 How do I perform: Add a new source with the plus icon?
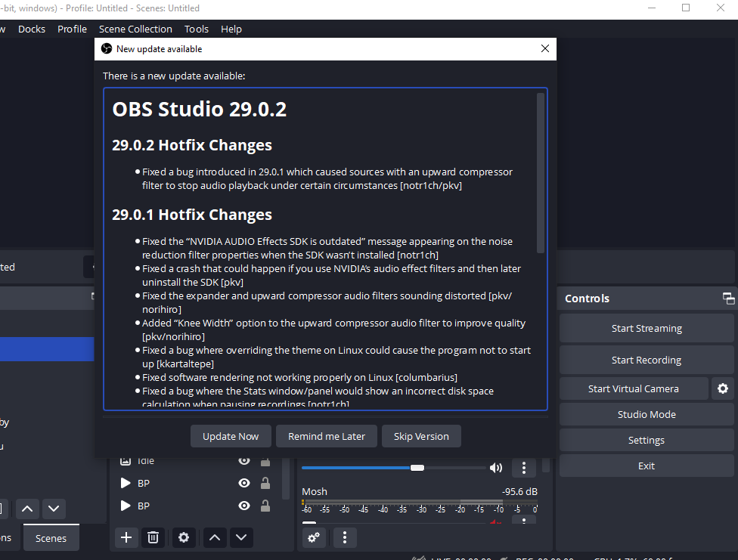pos(126,537)
